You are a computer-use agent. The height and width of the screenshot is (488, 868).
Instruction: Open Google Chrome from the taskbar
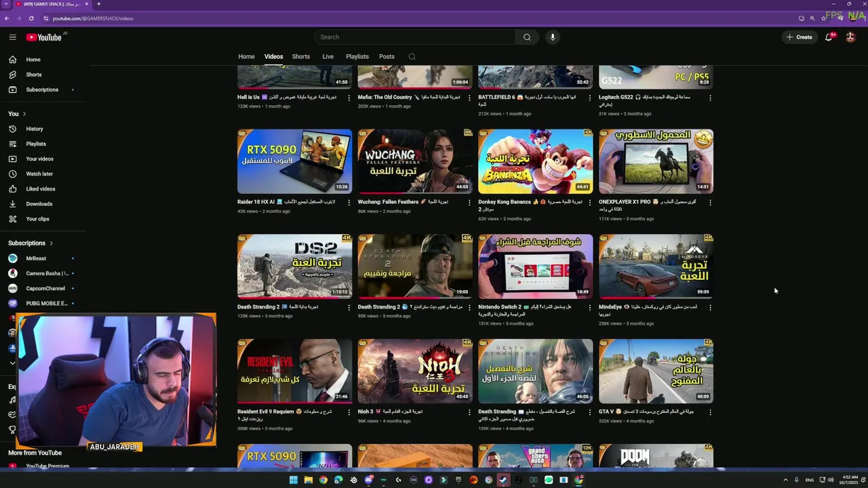coord(323,480)
